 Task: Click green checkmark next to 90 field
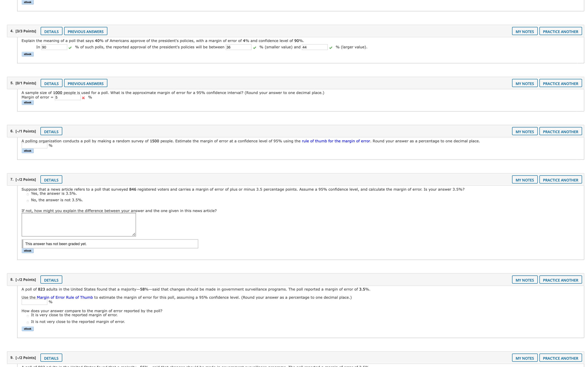click(x=70, y=48)
